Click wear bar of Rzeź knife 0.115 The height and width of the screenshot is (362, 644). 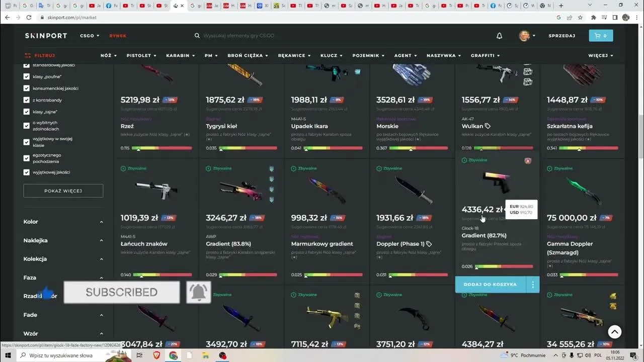pos(162,148)
